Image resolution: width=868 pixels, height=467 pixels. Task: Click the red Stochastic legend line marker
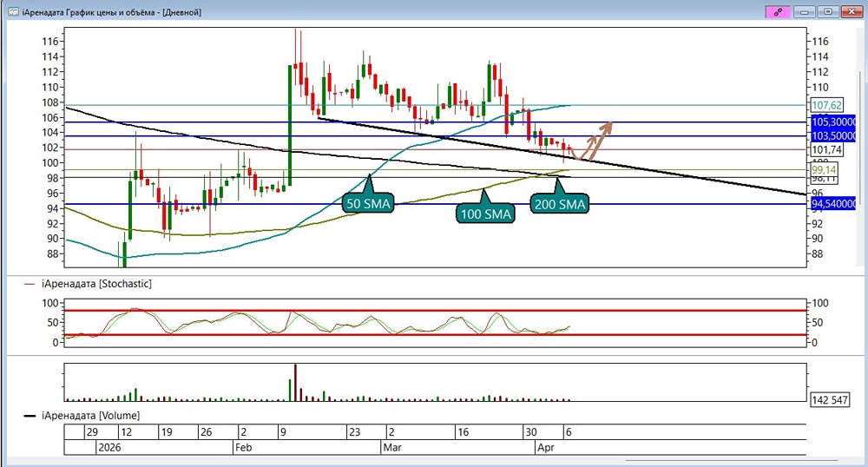pos(30,285)
